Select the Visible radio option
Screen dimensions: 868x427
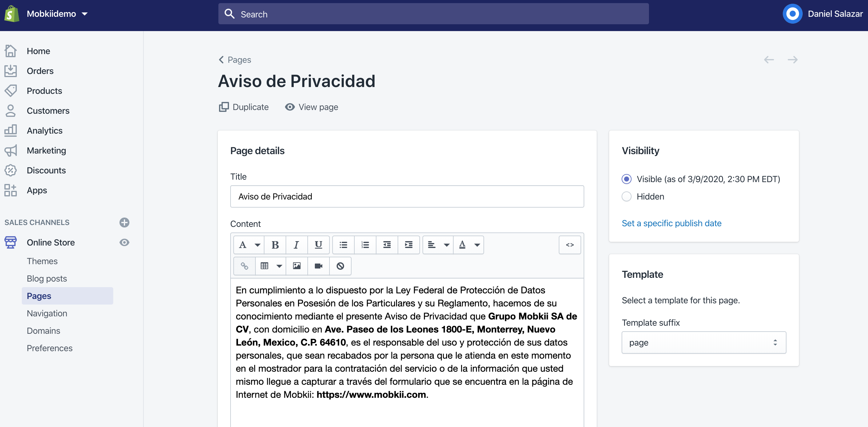point(626,179)
